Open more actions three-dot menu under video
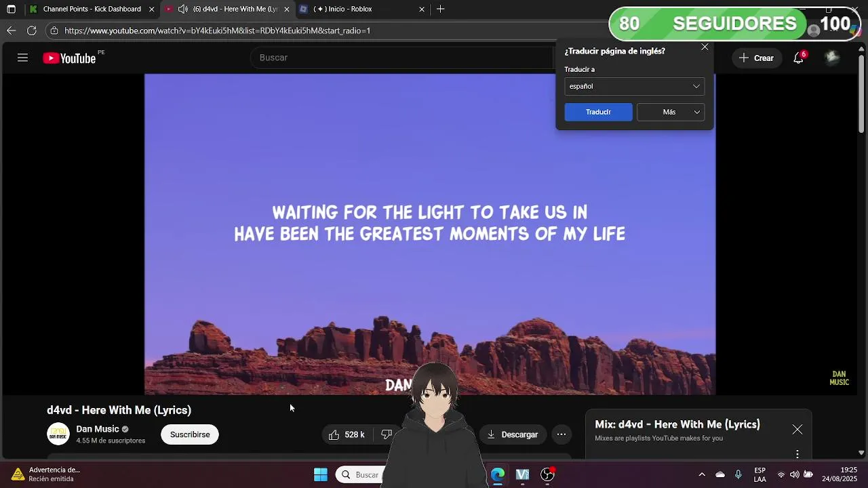 click(x=561, y=434)
